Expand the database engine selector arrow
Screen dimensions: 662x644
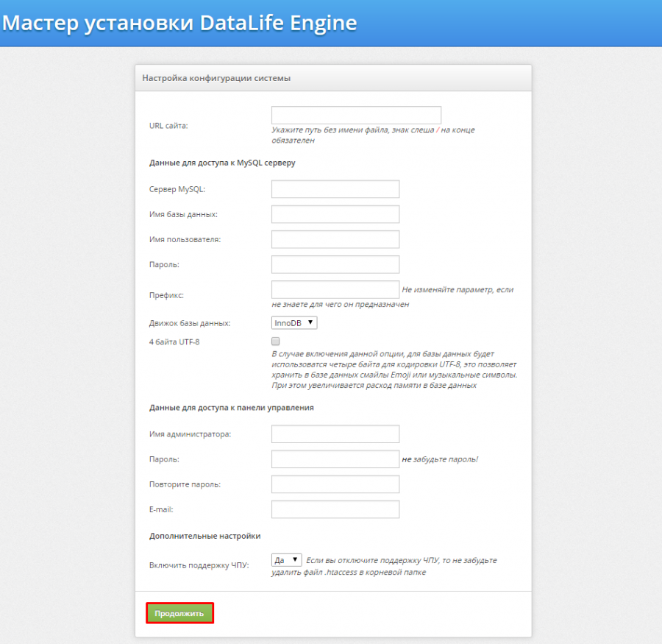[310, 322]
